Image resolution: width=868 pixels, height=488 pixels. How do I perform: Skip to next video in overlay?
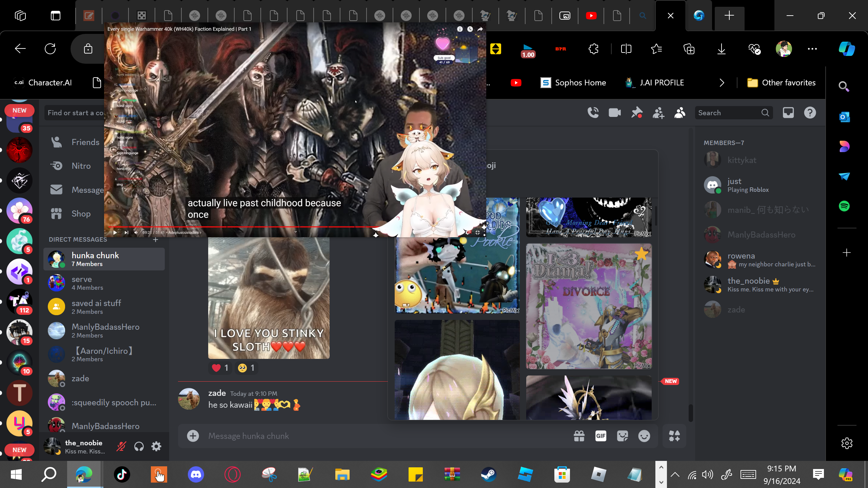pos(126,232)
